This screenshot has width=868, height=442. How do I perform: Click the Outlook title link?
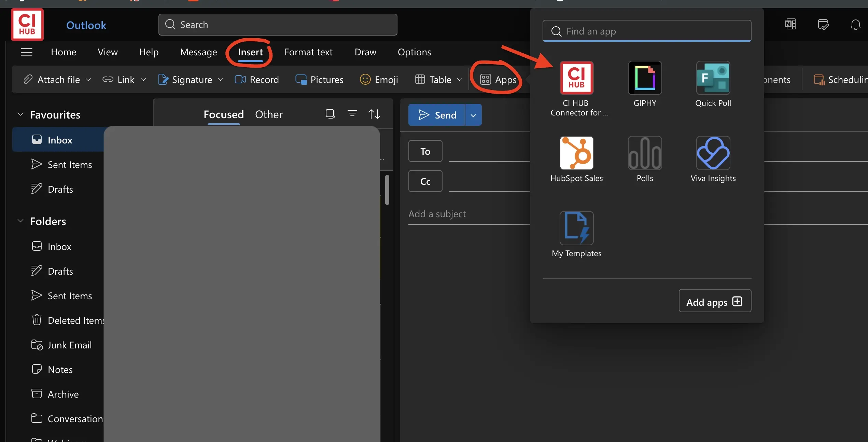[x=86, y=25]
